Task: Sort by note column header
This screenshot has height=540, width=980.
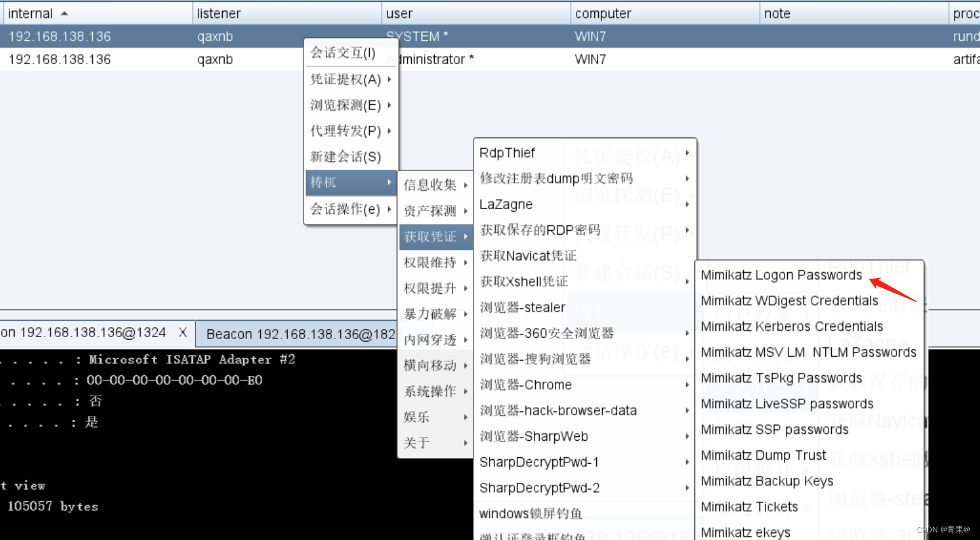Action: pyautogui.click(x=853, y=13)
